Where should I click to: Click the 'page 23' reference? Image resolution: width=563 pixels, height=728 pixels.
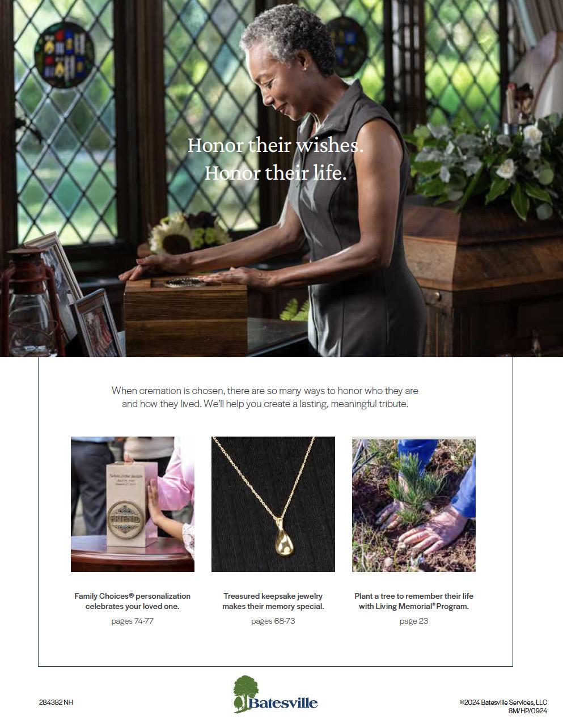pyautogui.click(x=414, y=621)
